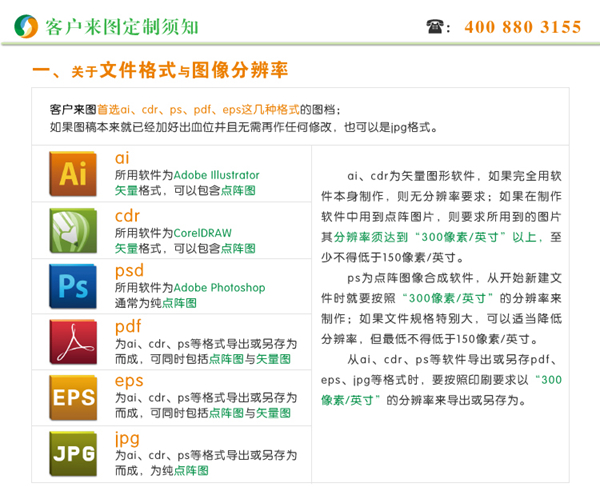Click the green CorelDRAW cdr icon
This screenshot has width=600, height=495.
pyautogui.click(x=72, y=229)
